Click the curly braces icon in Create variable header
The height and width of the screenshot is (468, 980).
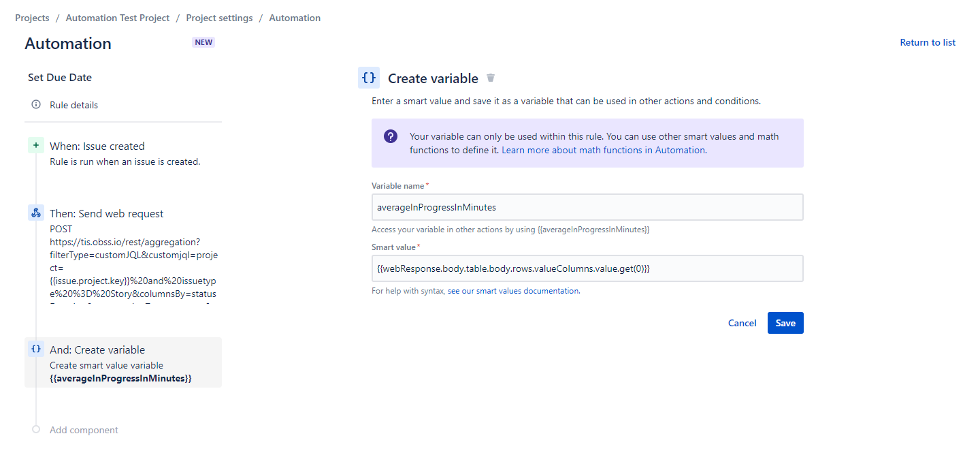369,78
